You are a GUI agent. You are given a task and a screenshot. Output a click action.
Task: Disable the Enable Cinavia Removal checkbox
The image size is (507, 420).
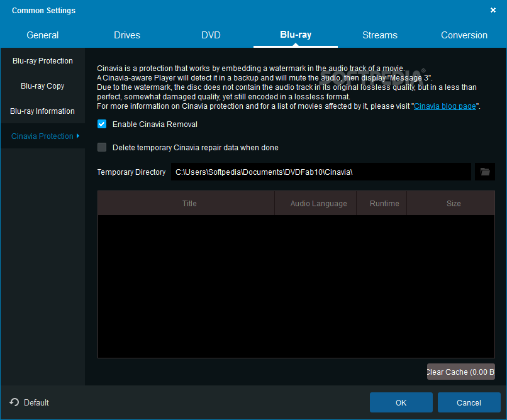point(102,124)
